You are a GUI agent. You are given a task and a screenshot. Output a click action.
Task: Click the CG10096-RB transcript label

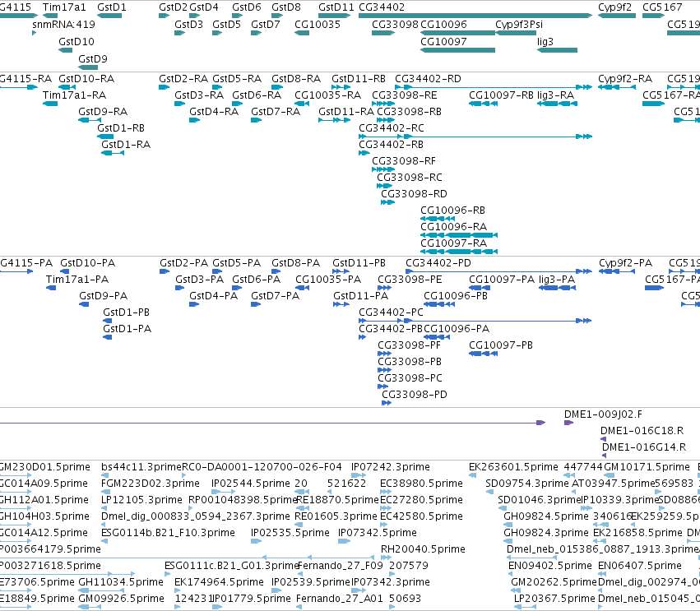pyautogui.click(x=452, y=211)
